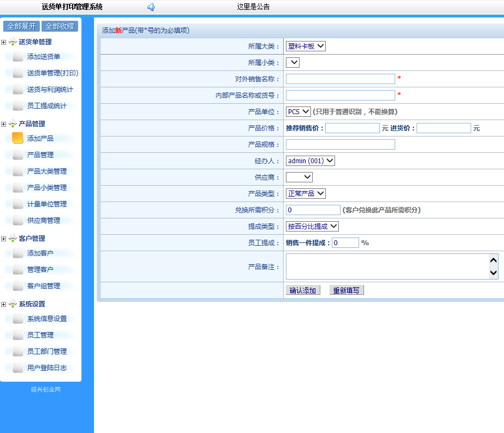Click the gray icon beside 客户组管理
The image size is (504, 433).
click(x=17, y=286)
